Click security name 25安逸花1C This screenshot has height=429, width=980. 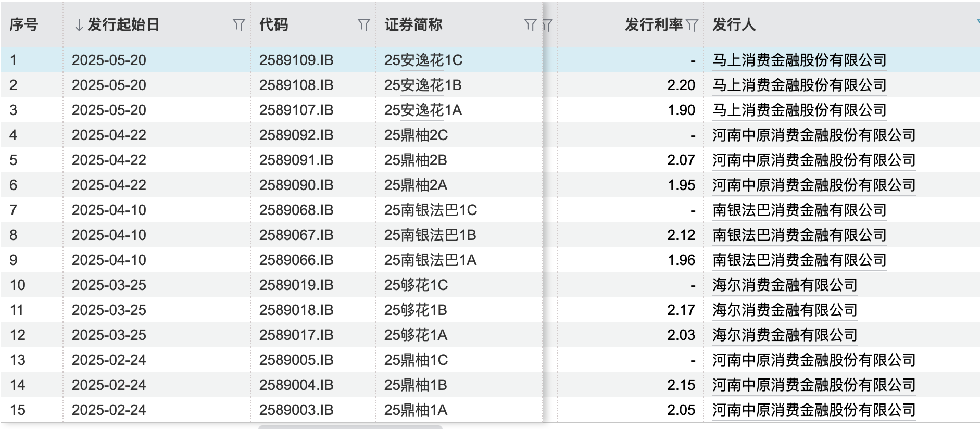[423, 60]
